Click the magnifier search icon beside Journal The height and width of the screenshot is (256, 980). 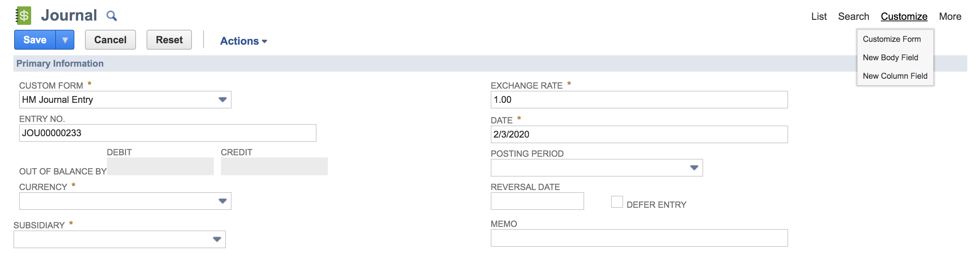[111, 16]
